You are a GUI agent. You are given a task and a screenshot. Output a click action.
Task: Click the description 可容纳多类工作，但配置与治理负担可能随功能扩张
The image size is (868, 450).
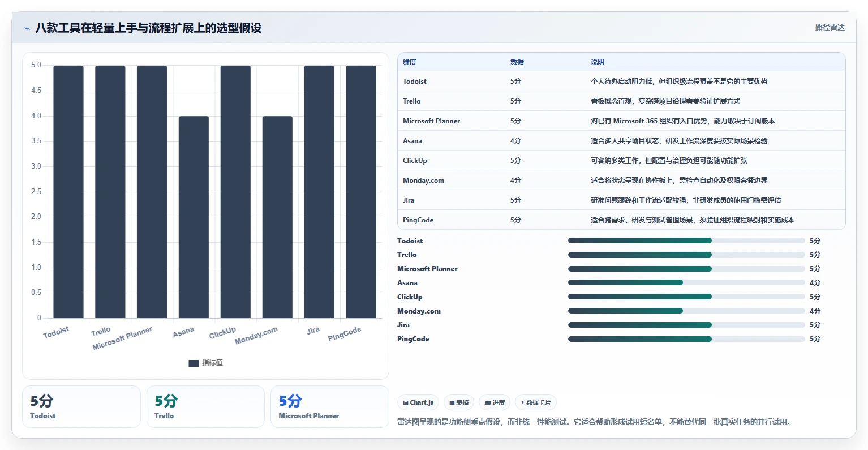pos(669,161)
